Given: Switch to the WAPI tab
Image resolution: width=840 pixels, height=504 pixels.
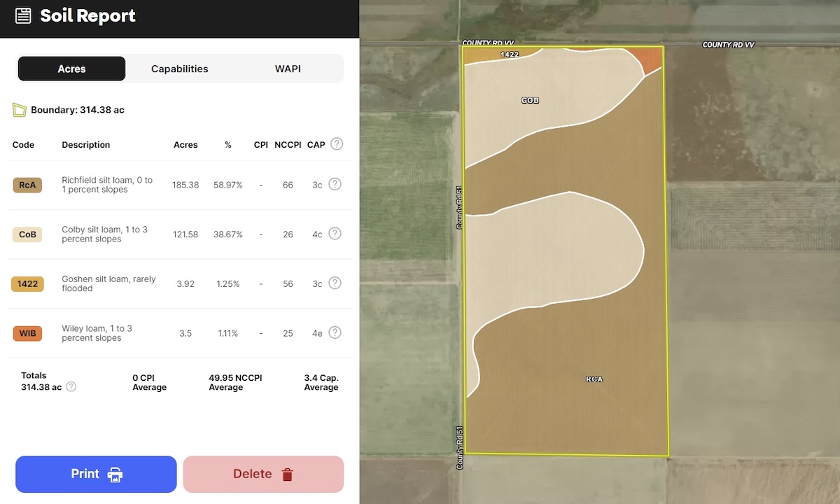Looking at the screenshot, I should tap(288, 69).
